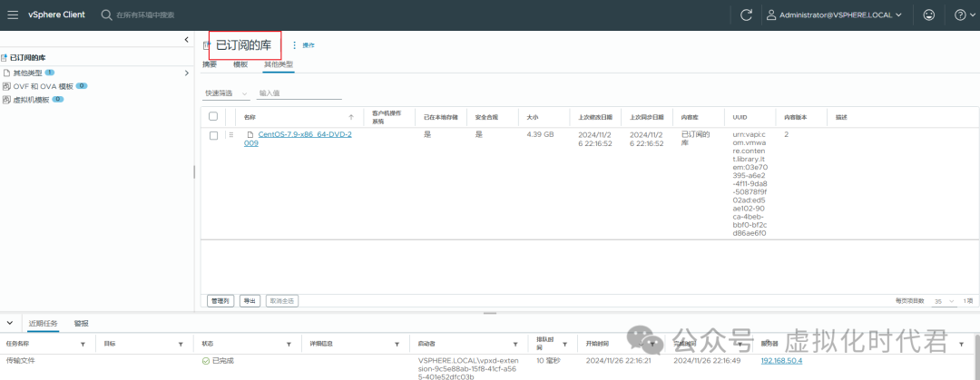Click the search magnifier icon

[106, 15]
